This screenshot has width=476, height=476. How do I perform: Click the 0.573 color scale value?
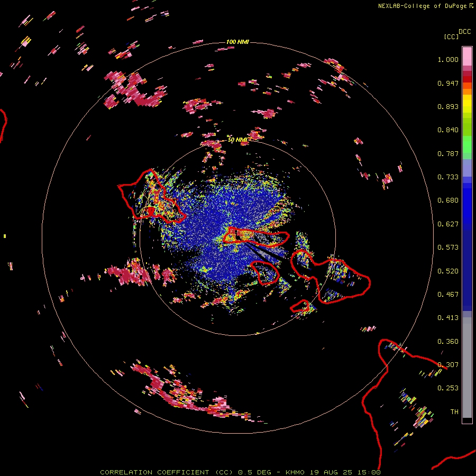448,248
